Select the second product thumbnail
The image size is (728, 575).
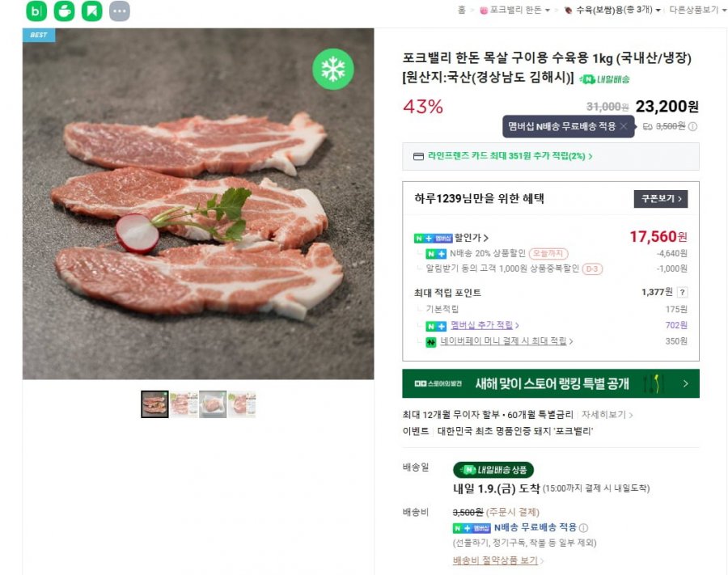click(184, 404)
